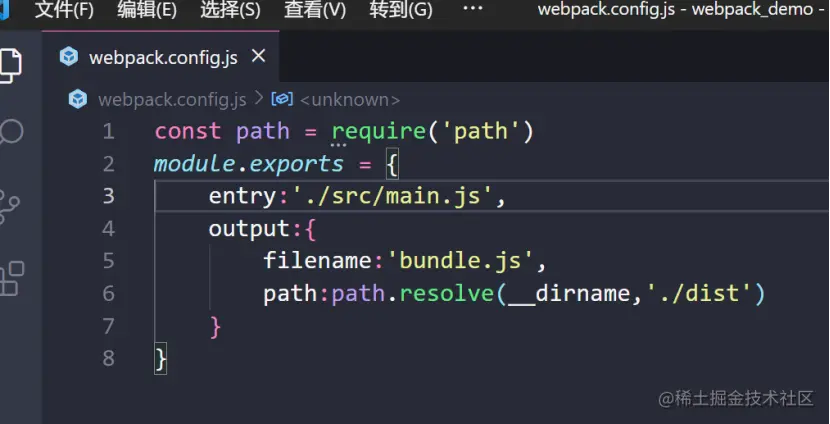Click webpack.config.js in the breadcrumb

coord(172,100)
